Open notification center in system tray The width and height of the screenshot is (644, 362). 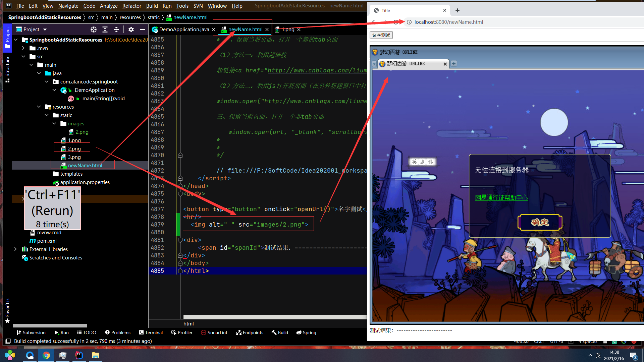(633, 355)
